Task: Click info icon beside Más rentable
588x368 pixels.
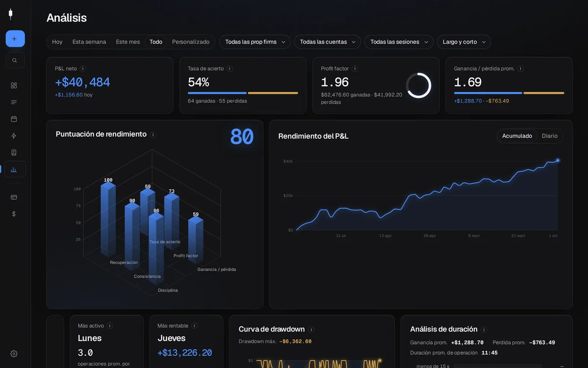Action: [x=195, y=326]
